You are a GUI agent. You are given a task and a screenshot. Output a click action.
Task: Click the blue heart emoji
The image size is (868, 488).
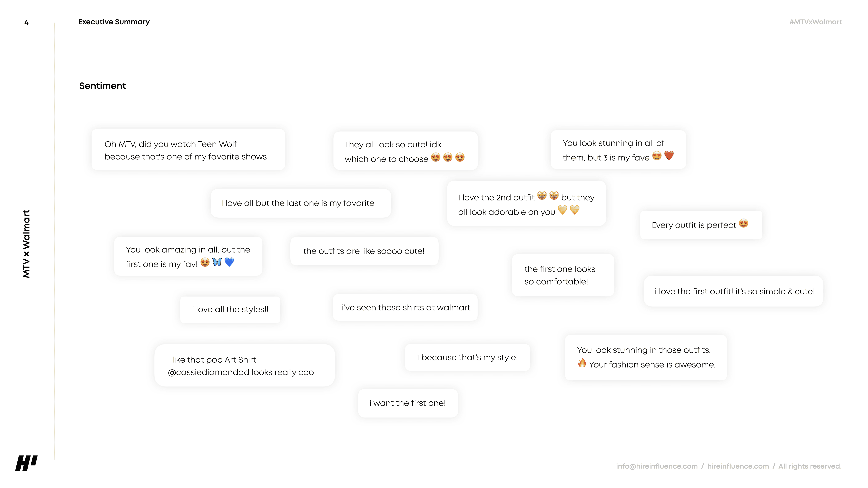229,262
